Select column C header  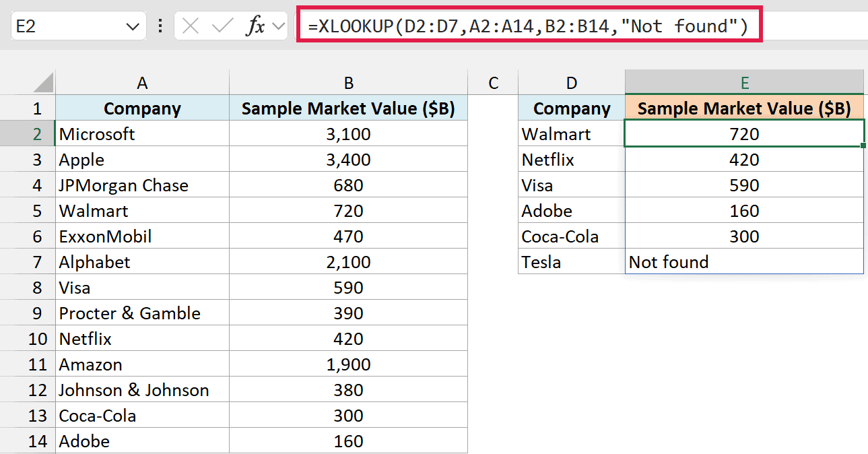pyautogui.click(x=493, y=83)
